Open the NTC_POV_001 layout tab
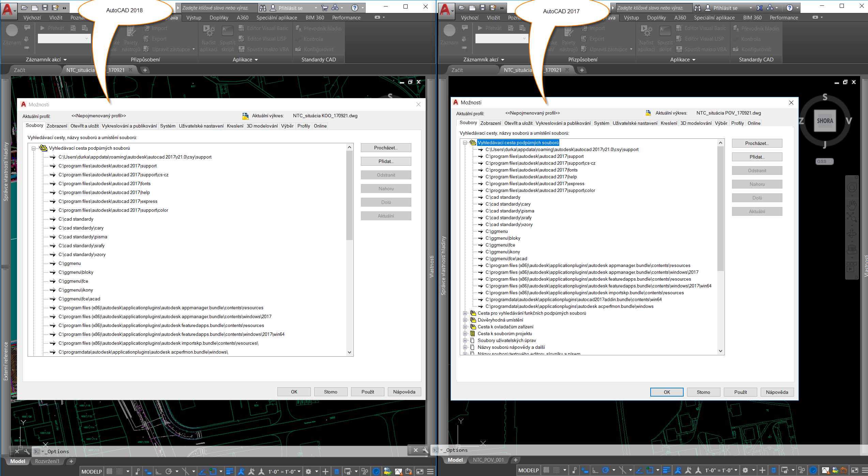This screenshot has width=868, height=476. [488, 460]
